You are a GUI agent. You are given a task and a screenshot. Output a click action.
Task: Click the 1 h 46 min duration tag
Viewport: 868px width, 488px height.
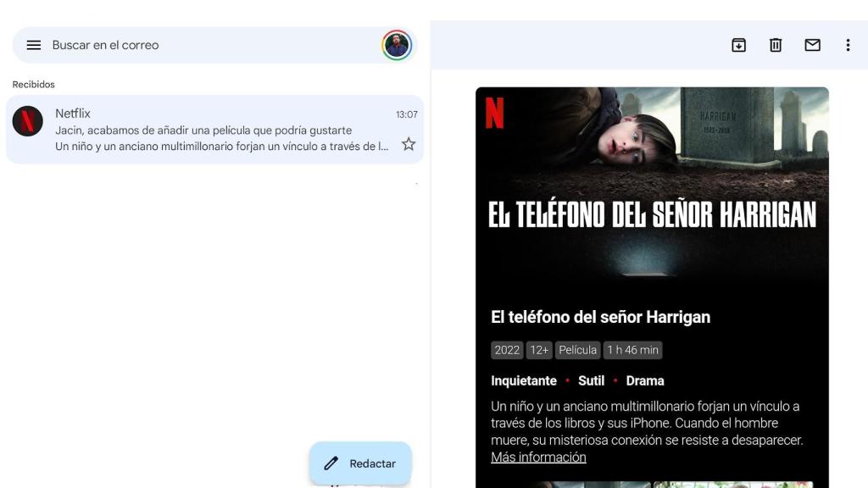click(632, 349)
